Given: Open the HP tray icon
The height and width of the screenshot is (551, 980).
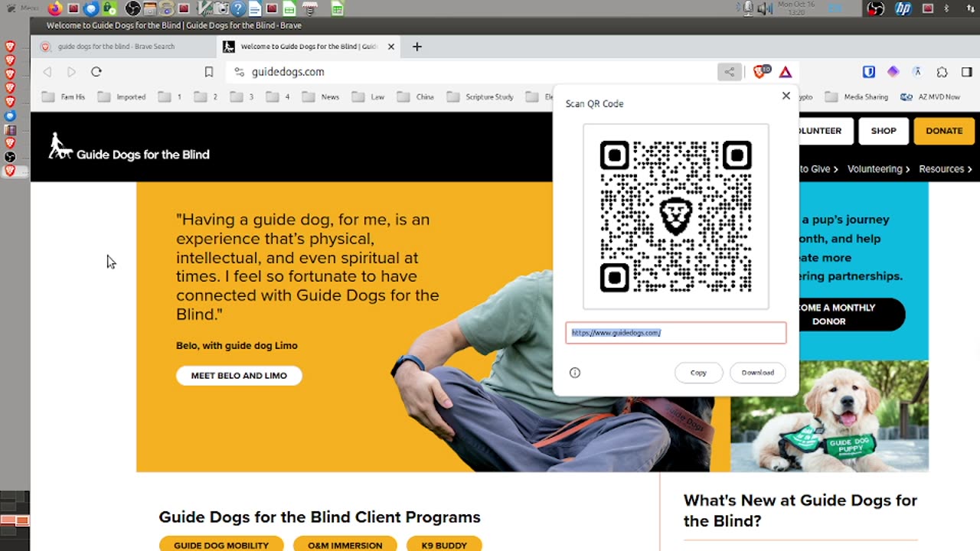Looking at the screenshot, I should click(x=903, y=8).
